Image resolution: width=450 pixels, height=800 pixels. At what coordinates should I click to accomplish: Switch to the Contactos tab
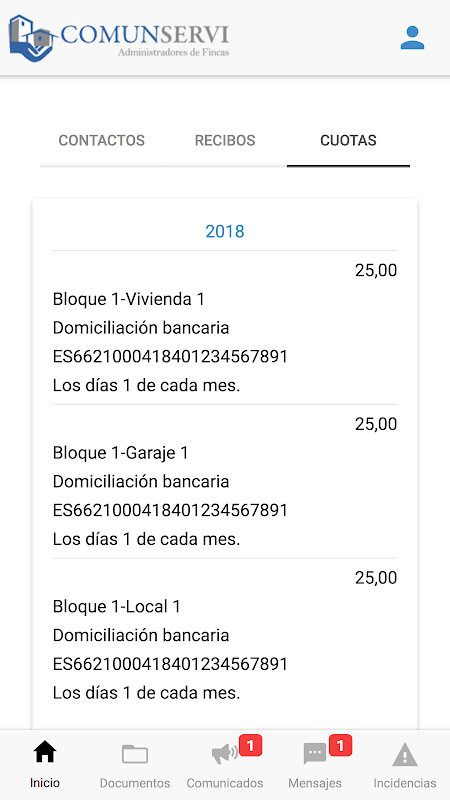(102, 140)
